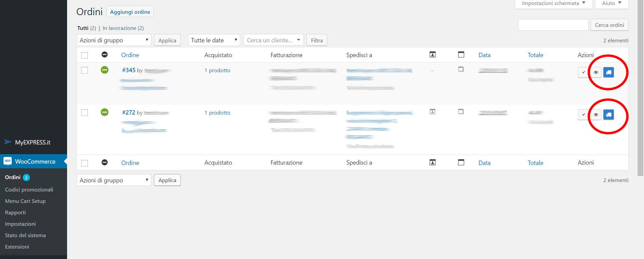Image resolution: width=644 pixels, height=259 pixels.
Task: Expand the Aiuto help panel
Action: [x=611, y=3]
